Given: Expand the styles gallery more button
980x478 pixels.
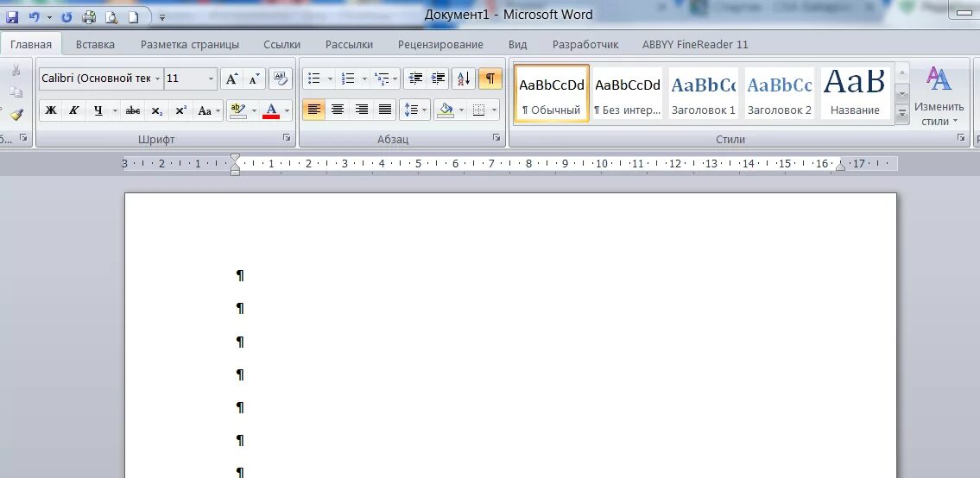Looking at the screenshot, I should [902, 115].
